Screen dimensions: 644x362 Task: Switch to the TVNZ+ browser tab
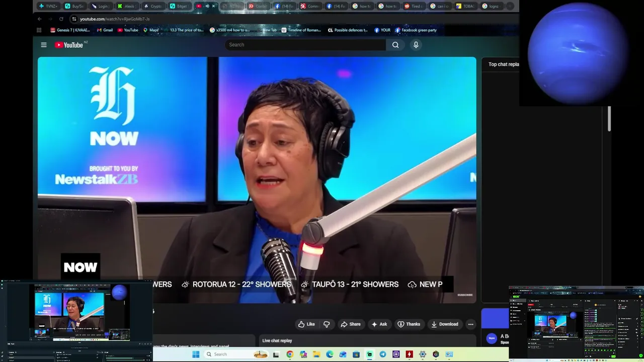coord(48,6)
